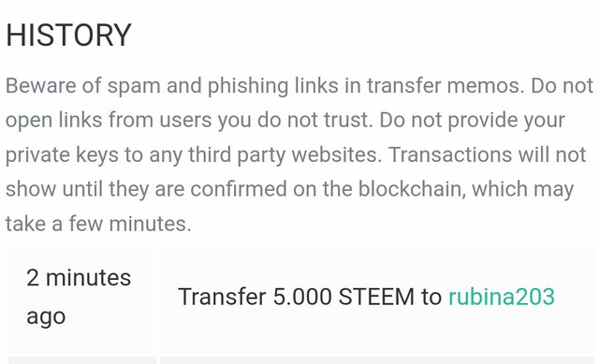
Task: Click the word "ago" in the timestamp cell
Action: pyautogui.click(x=46, y=316)
